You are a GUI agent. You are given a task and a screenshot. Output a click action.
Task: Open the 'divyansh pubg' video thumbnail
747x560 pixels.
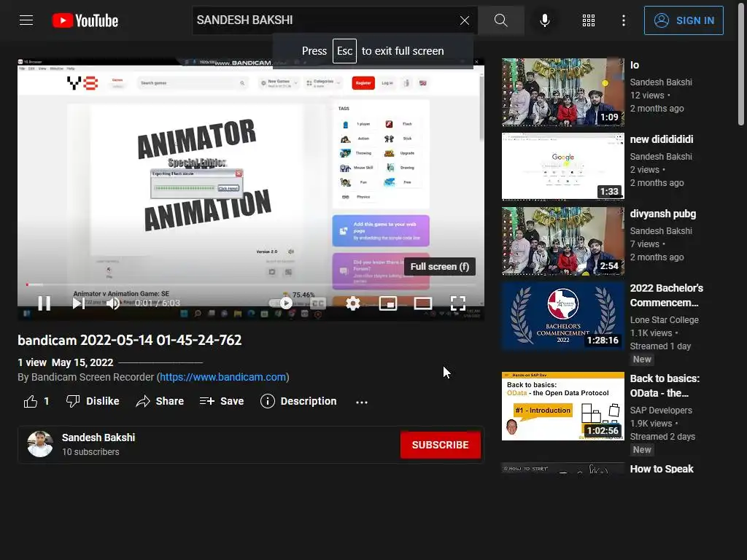point(562,241)
